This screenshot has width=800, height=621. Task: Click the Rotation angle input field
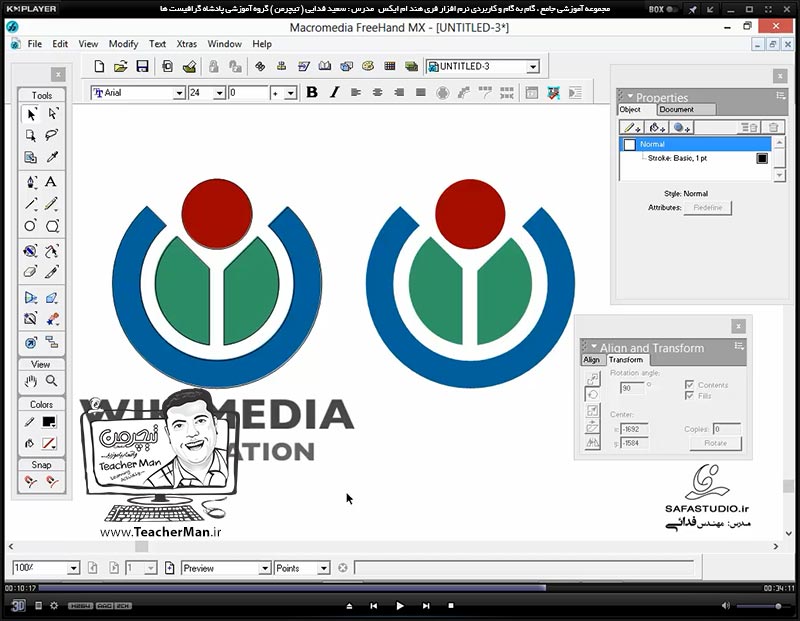tap(632, 388)
